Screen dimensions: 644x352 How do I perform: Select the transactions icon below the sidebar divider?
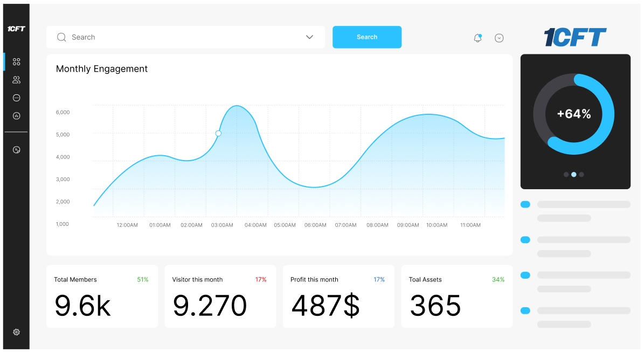[x=16, y=149]
